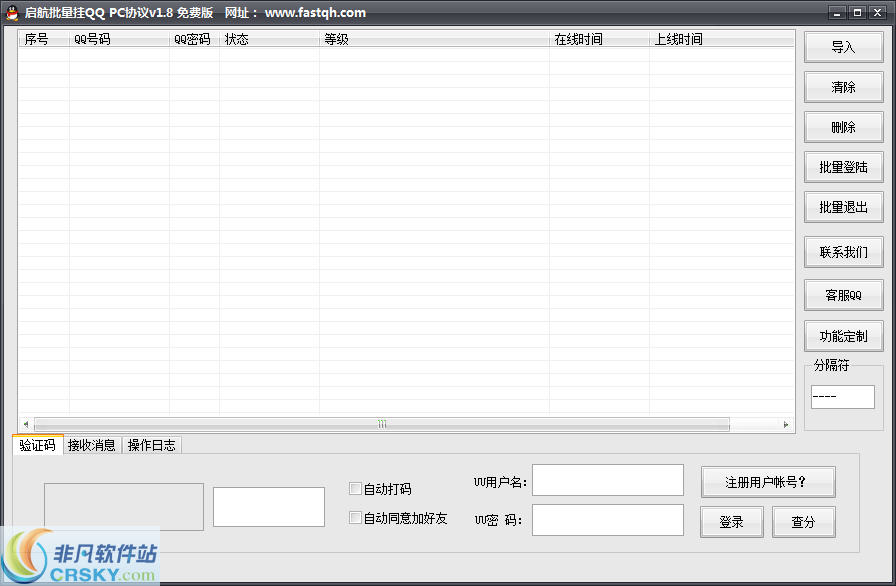Click the horizontal scrollbar below the list

382,423
